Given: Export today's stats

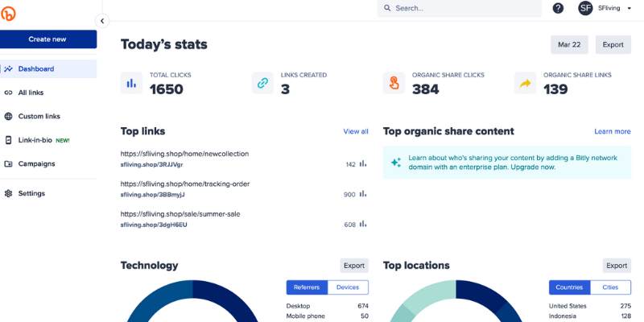Looking at the screenshot, I should 613,45.
